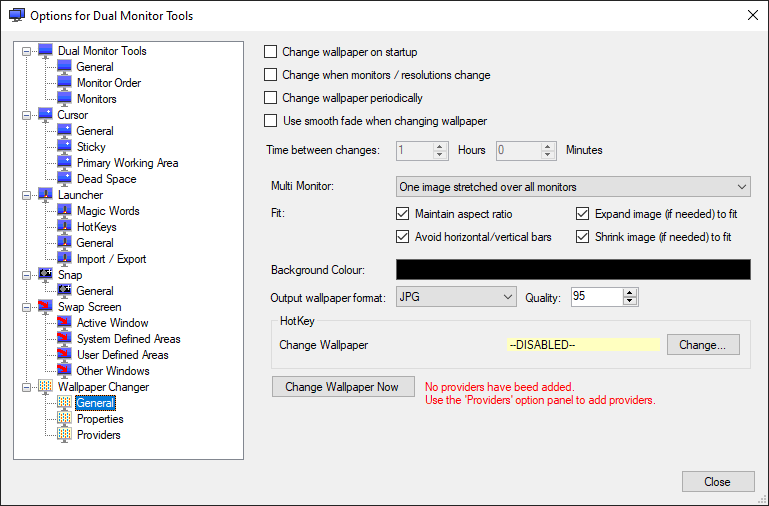Click the Hours spinner up arrow
The image size is (769, 506).
(440, 146)
